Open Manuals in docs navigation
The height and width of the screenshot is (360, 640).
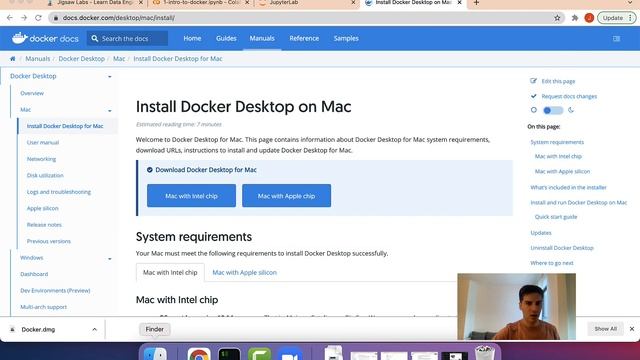coord(262,38)
